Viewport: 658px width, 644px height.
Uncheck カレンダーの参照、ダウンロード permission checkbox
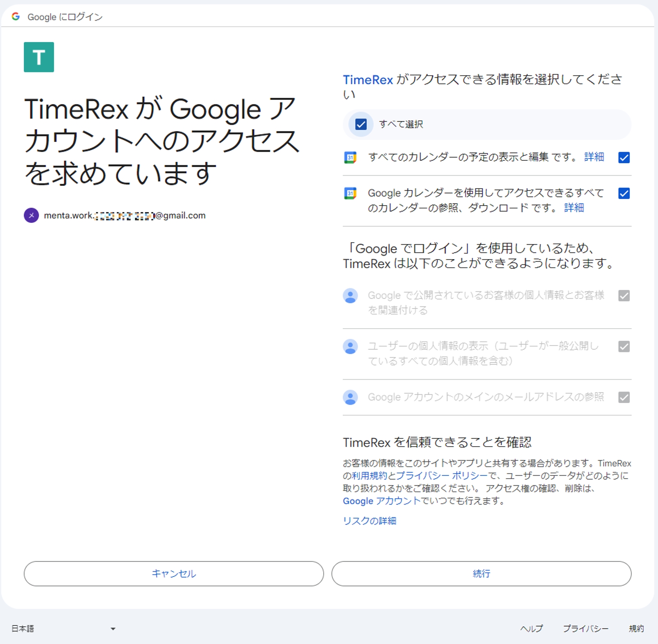624,193
